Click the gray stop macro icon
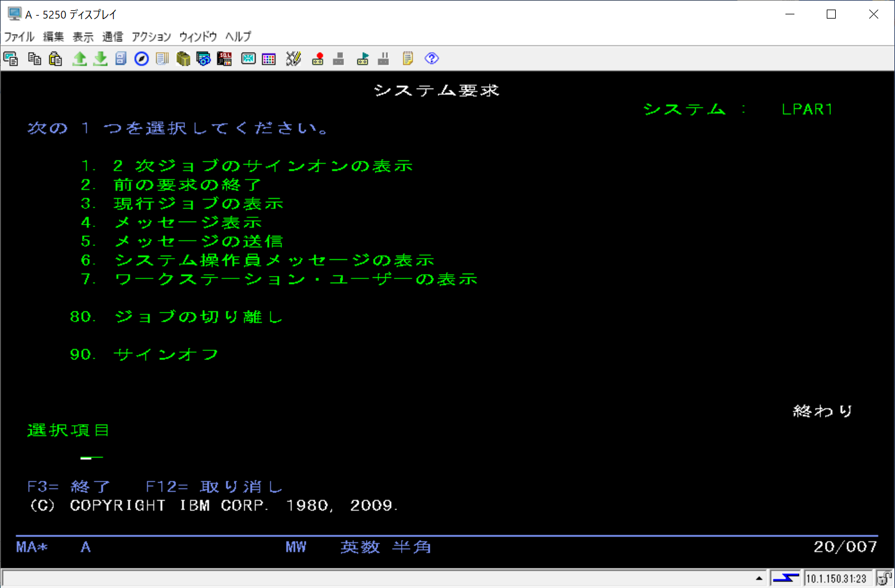This screenshot has width=895, height=588. 338,59
